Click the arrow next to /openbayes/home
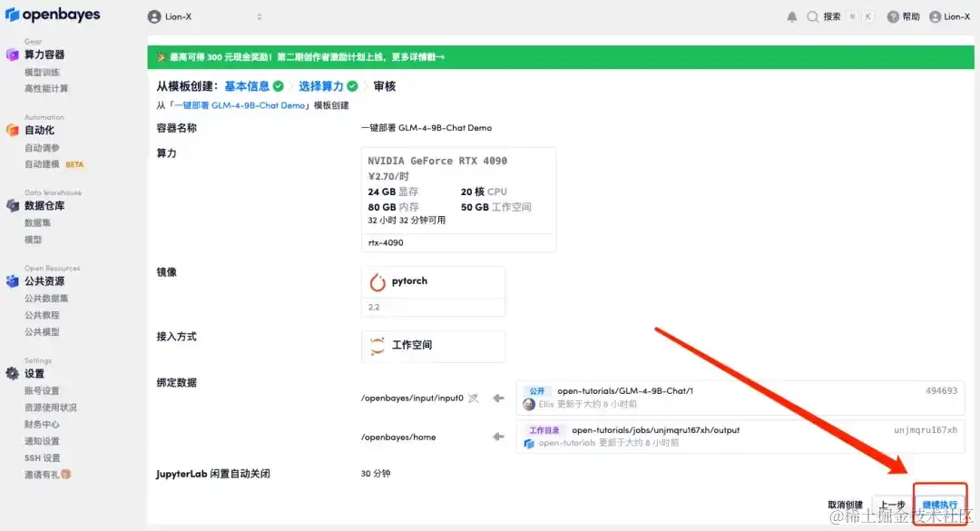This screenshot has height=531, width=980. click(498, 437)
